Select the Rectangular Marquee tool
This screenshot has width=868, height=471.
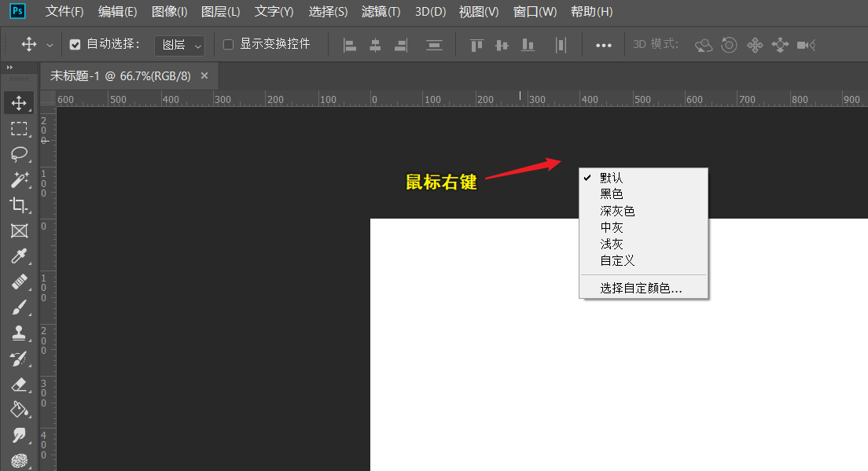pyautogui.click(x=20, y=129)
